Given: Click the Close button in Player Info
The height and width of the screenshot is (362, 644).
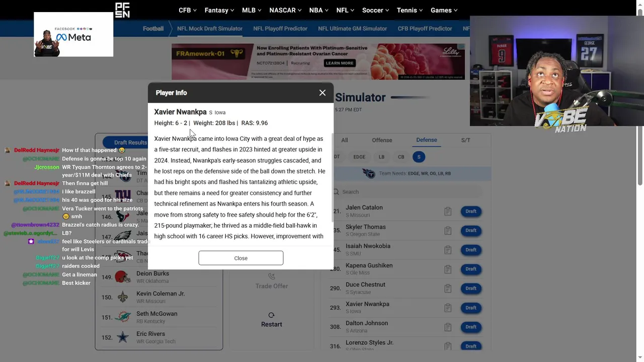Looking at the screenshot, I should coord(241,258).
